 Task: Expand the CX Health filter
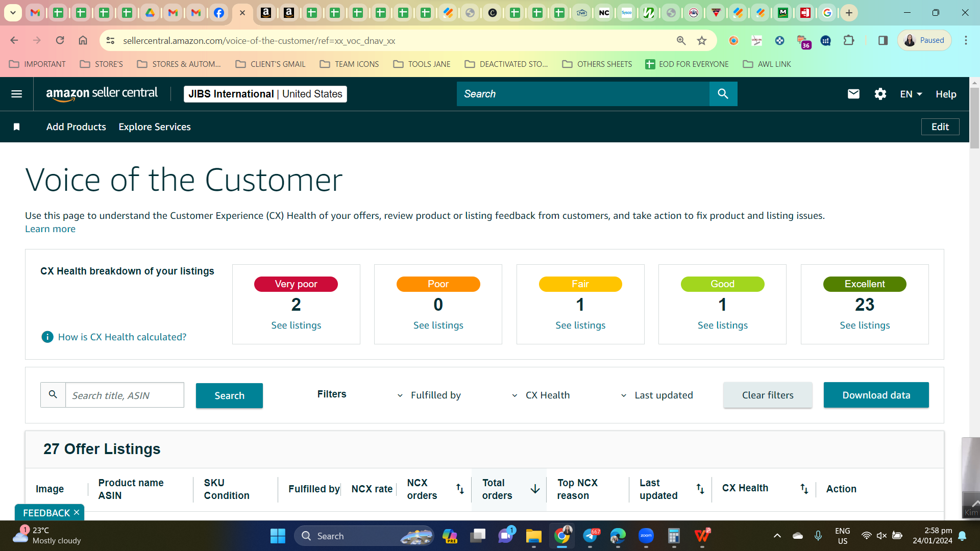point(541,395)
